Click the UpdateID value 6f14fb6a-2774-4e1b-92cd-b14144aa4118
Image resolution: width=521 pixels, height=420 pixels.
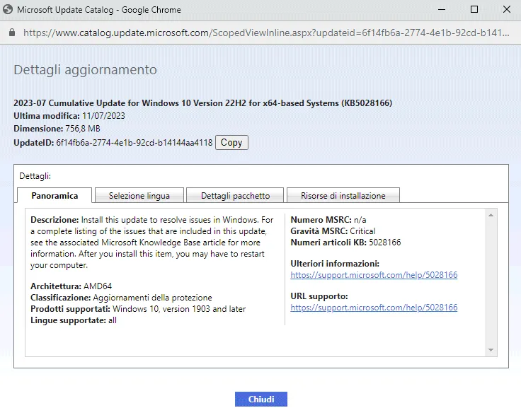134,142
